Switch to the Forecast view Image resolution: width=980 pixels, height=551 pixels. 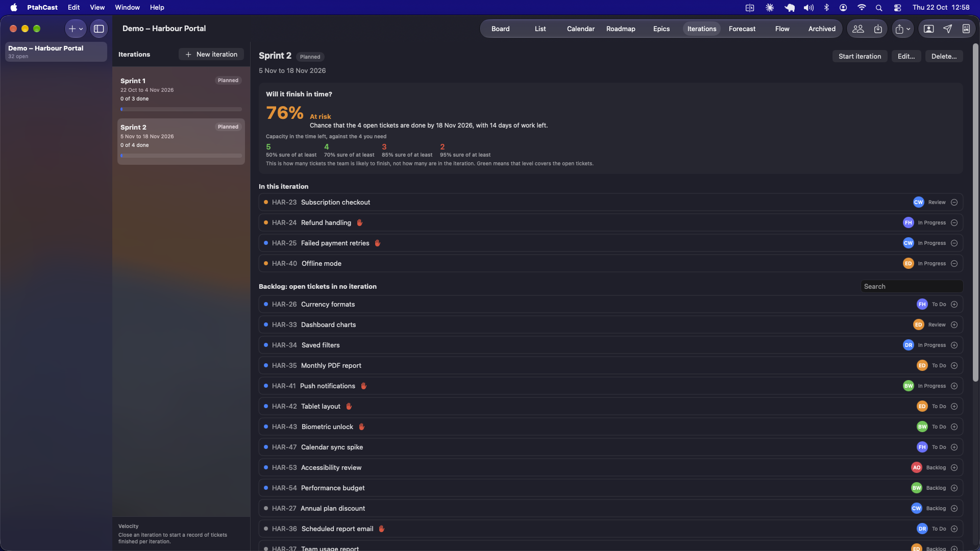tap(742, 29)
